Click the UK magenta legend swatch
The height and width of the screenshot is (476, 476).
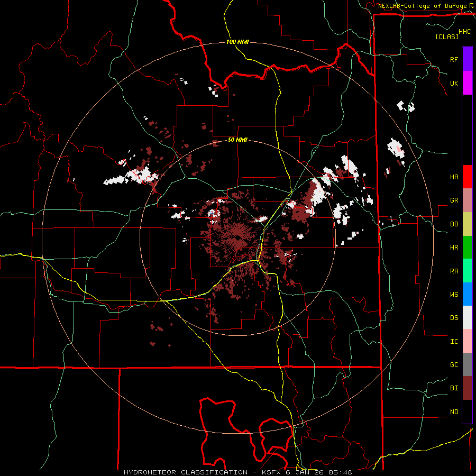coord(467,83)
